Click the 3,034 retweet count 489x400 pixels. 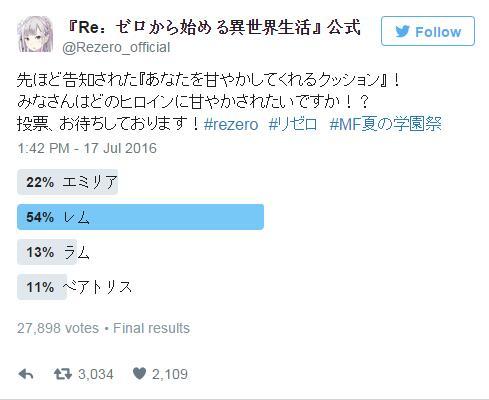[x=96, y=374]
